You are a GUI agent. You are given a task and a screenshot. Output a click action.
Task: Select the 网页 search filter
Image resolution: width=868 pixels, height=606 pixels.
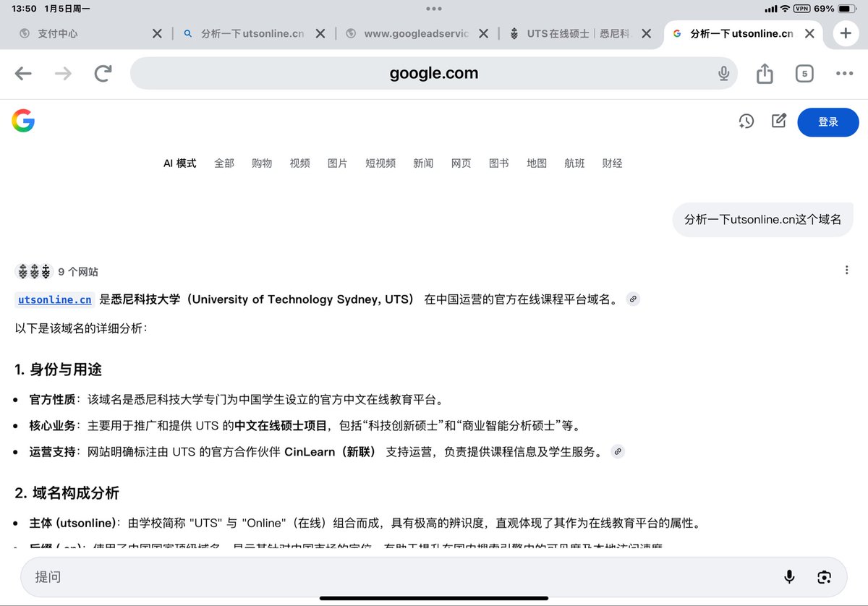pos(461,163)
